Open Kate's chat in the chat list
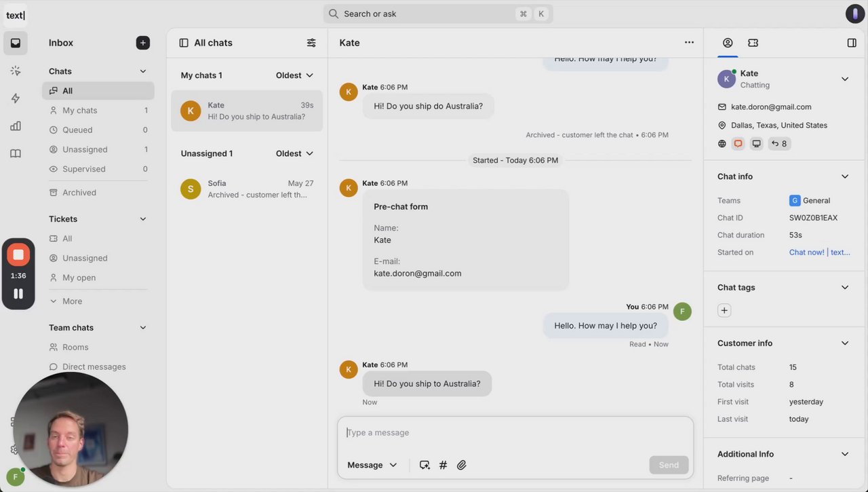This screenshot has height=492, width=868. (247, 111)
